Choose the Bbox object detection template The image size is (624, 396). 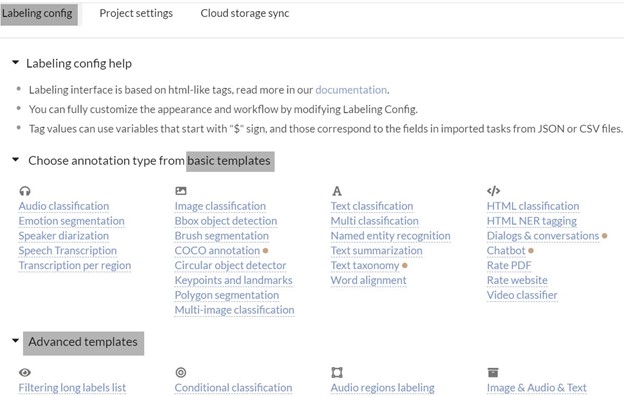pyautogui.click(x=226, y=221)
